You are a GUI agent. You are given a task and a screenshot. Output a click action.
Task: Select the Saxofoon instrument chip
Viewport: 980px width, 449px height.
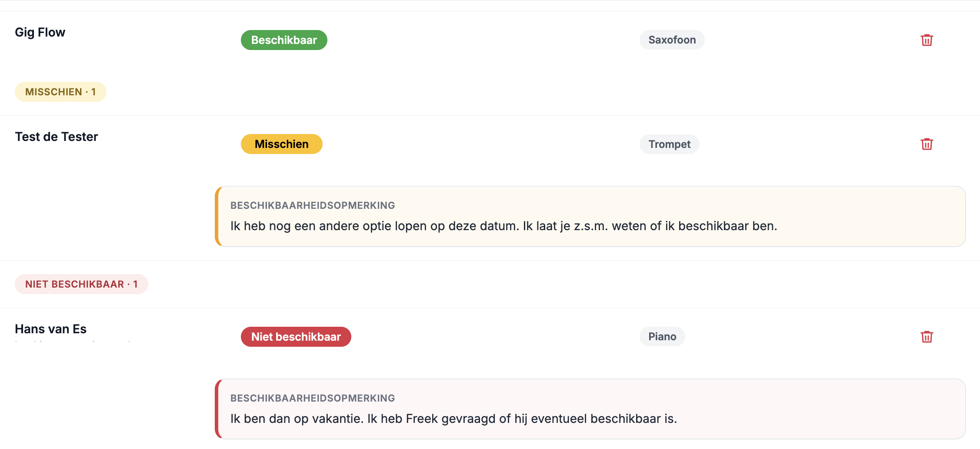point(672,40)
